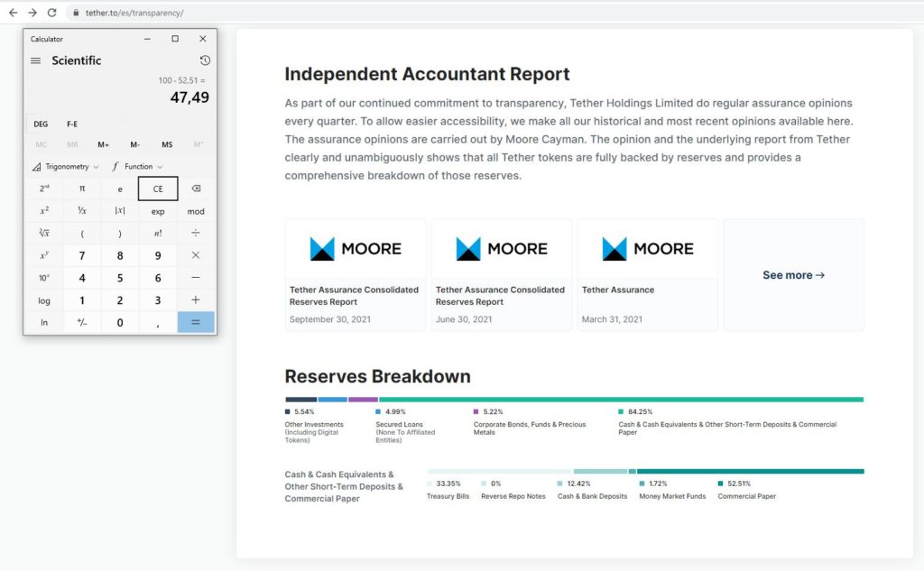Open the calculator history panel
The width and height of the screenshot is (924, 571).
tap(205, 60)
